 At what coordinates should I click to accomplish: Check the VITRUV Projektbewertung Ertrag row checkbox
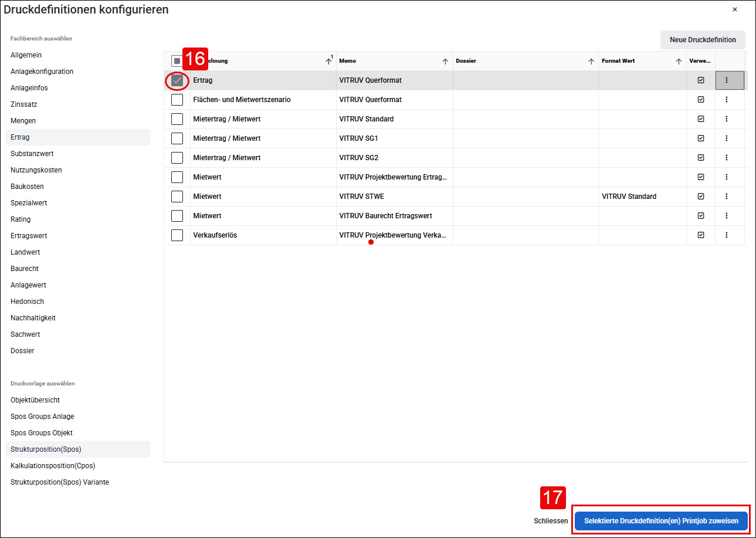(177, 177)
